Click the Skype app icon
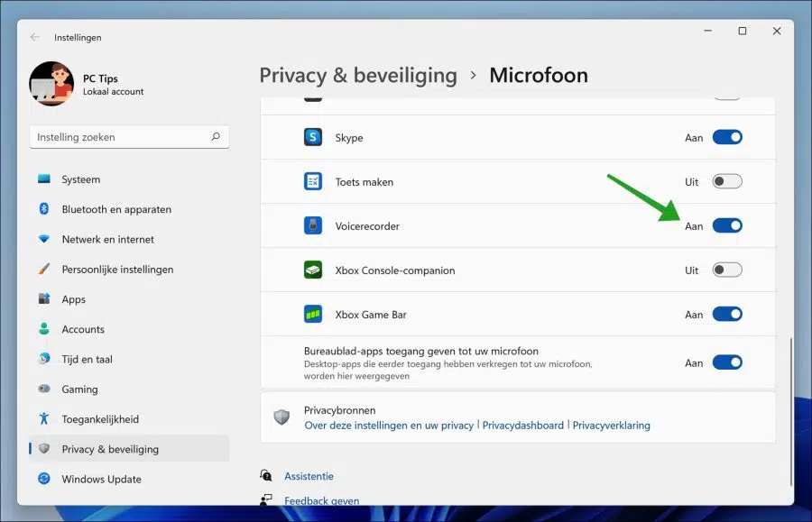The image size is (812, 522). (313, 137)
